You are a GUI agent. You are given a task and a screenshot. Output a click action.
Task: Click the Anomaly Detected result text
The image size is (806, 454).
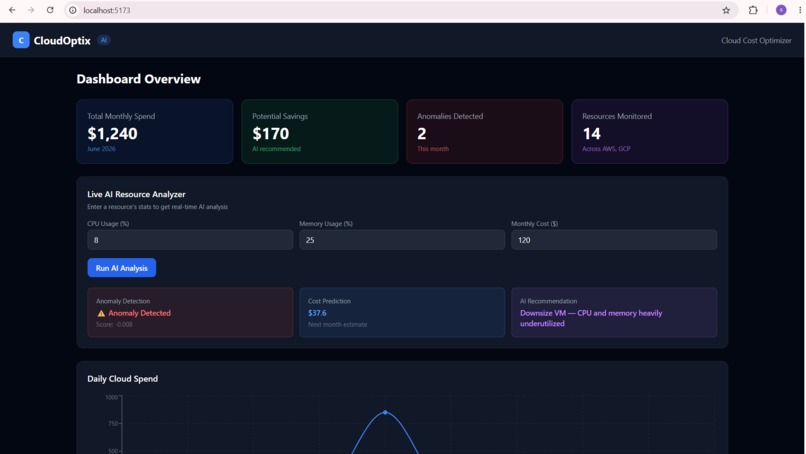(139, 313)
